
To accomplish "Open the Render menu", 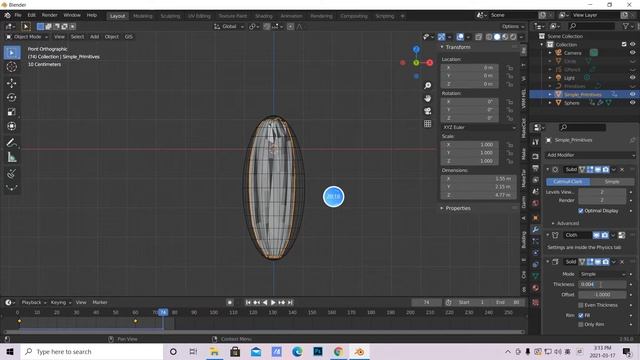I will [x=49, y=15].
